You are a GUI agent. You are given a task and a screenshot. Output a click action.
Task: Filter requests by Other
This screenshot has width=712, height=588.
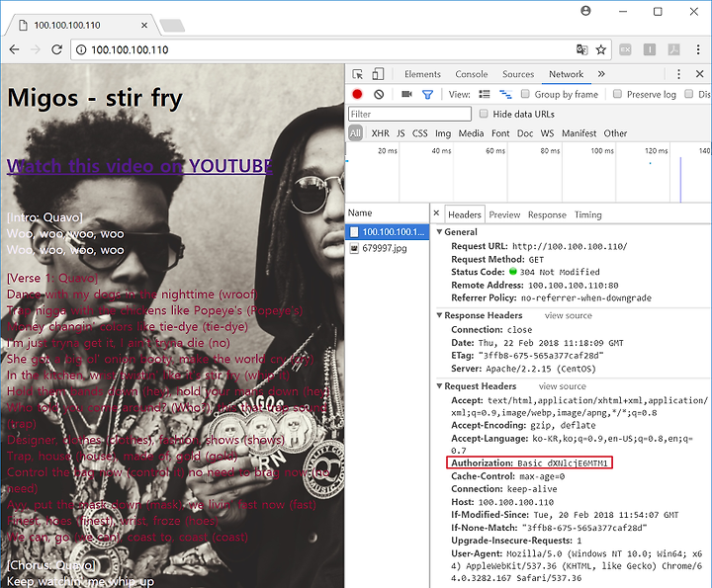click(615, 133)
